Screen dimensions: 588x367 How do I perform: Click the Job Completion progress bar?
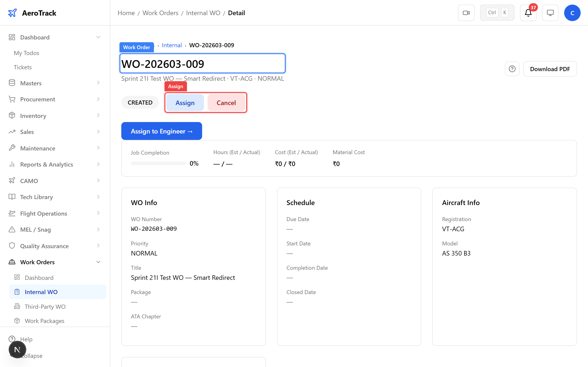pos(158,163)
